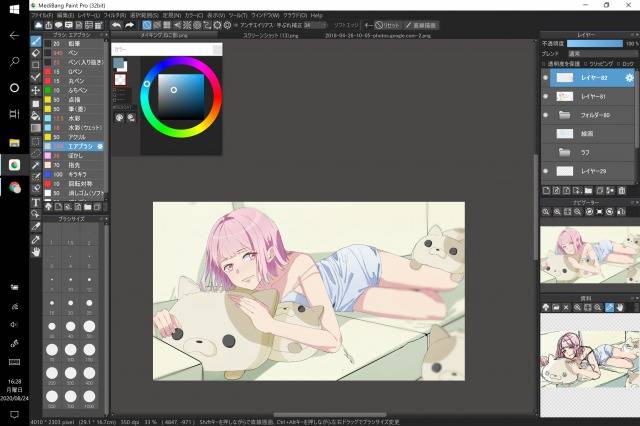The image size is (640, 426).
Task: Click the Undo arrow in the toolbar
Action: tap(117, 25)
